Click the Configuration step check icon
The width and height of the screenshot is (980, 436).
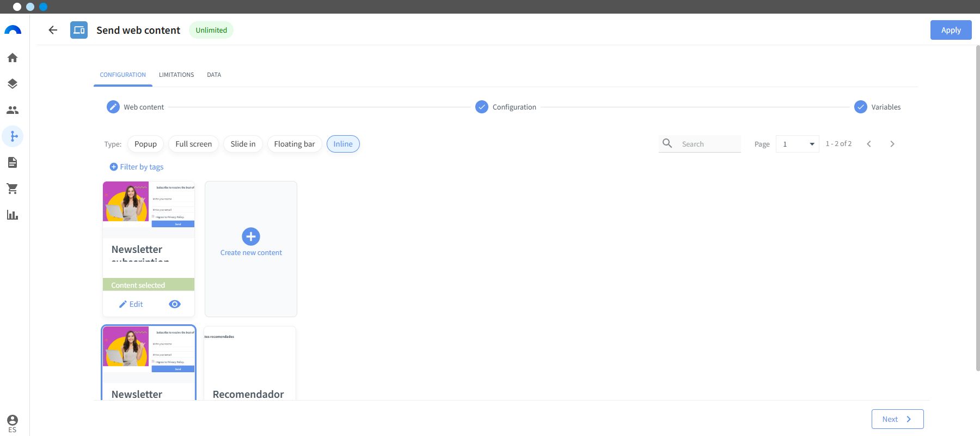click(482, 107)
